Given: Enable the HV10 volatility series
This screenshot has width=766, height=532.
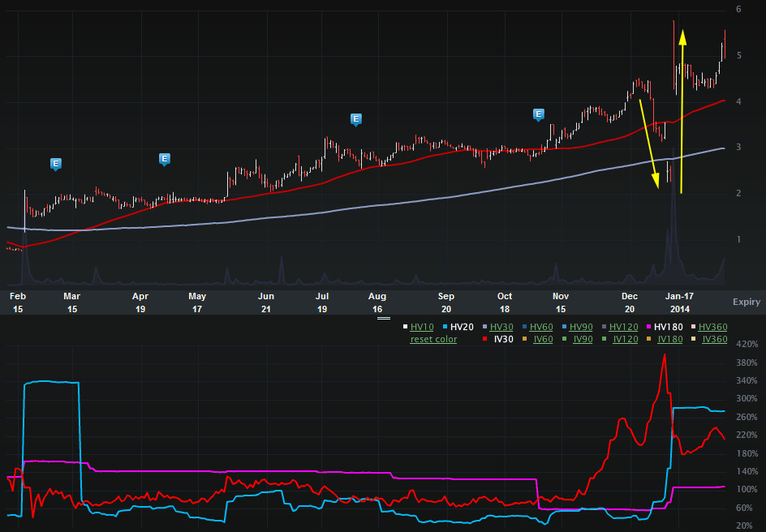Looking at the screenshot, I should click(422, 327).
